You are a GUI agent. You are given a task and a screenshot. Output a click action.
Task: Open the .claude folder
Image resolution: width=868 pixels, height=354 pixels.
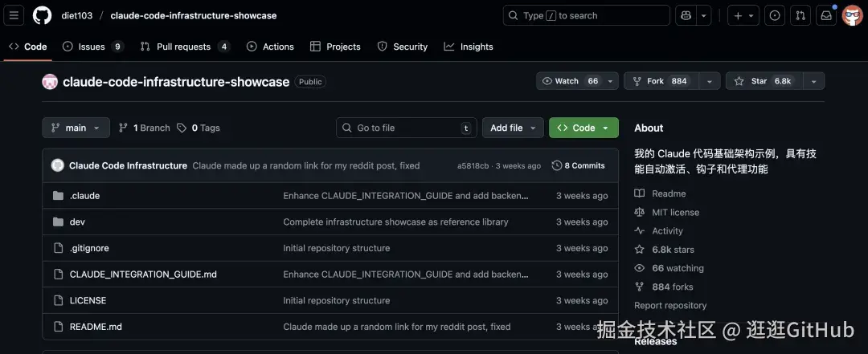coord(84,196)
